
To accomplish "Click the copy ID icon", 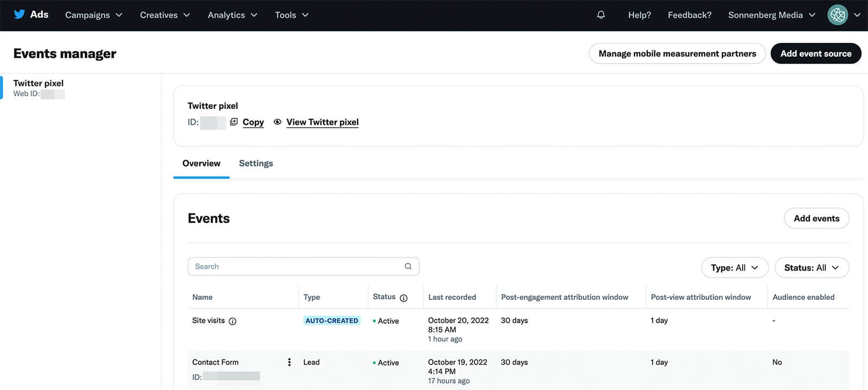I will click(234, 122).
